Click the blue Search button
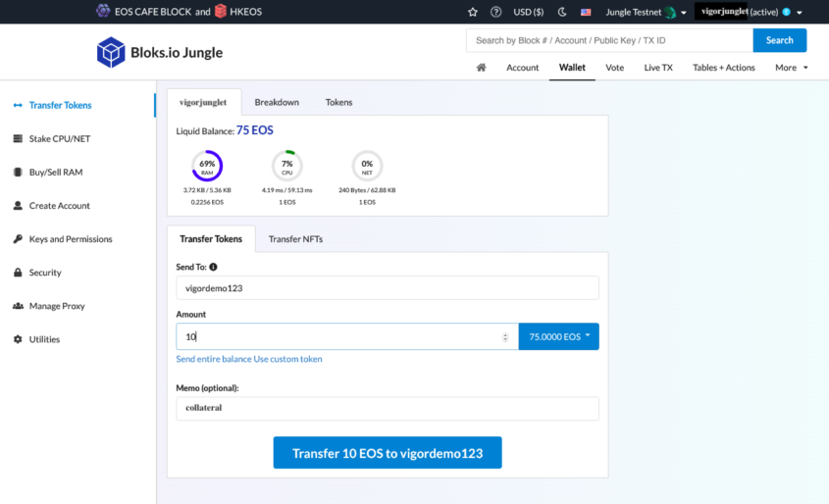Screen dimensions: 829x504 pyautogui.click(x=779, y=40)
